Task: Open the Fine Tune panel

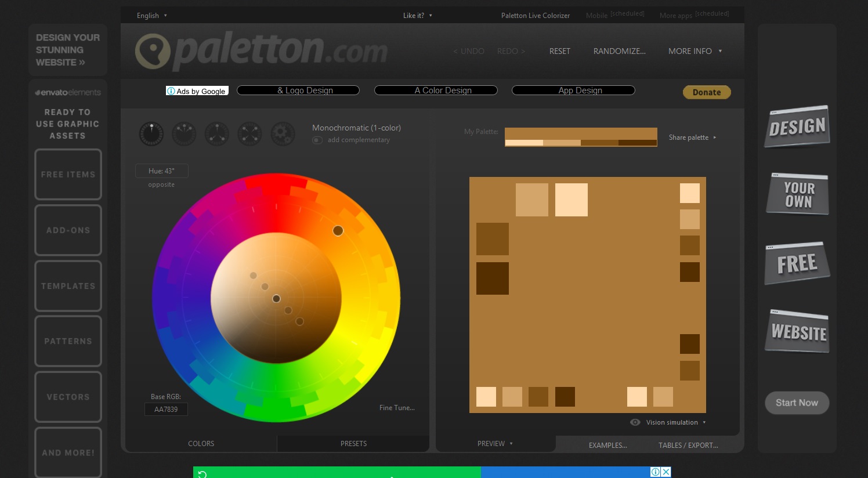Action: 397,408
